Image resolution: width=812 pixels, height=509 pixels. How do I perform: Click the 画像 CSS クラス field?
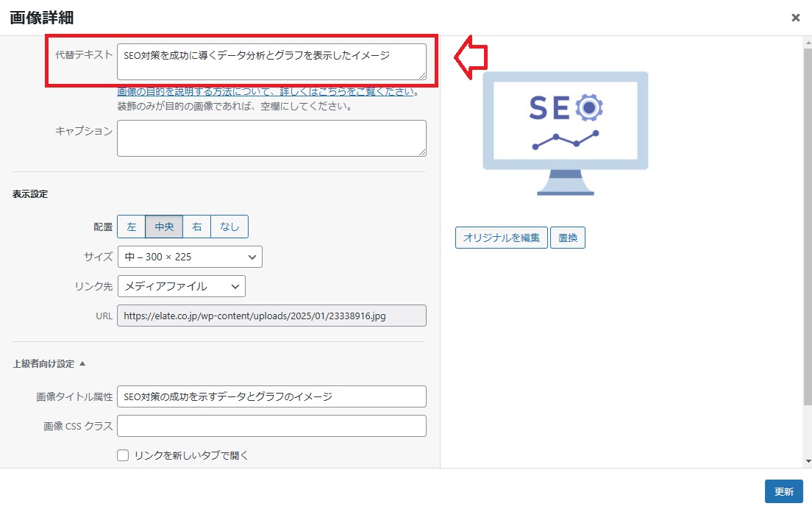[x=271, y=426]
